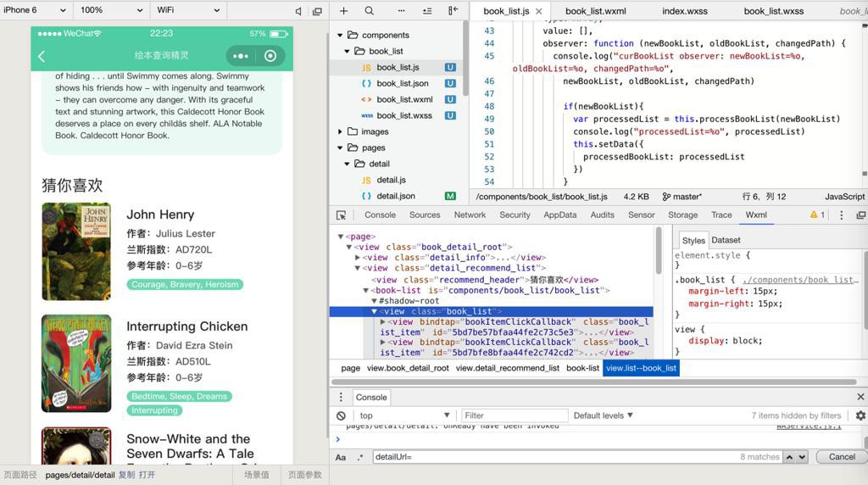Expand the detail_info view node
Image resolution: width=868 pixels, height=485 pixels.
point(358,258)
